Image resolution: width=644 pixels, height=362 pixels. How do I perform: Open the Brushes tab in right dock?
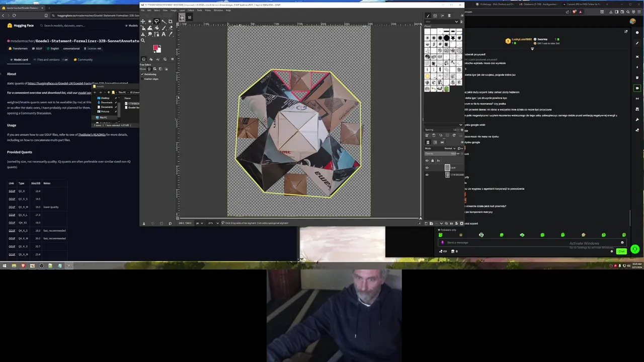[428, 16]
